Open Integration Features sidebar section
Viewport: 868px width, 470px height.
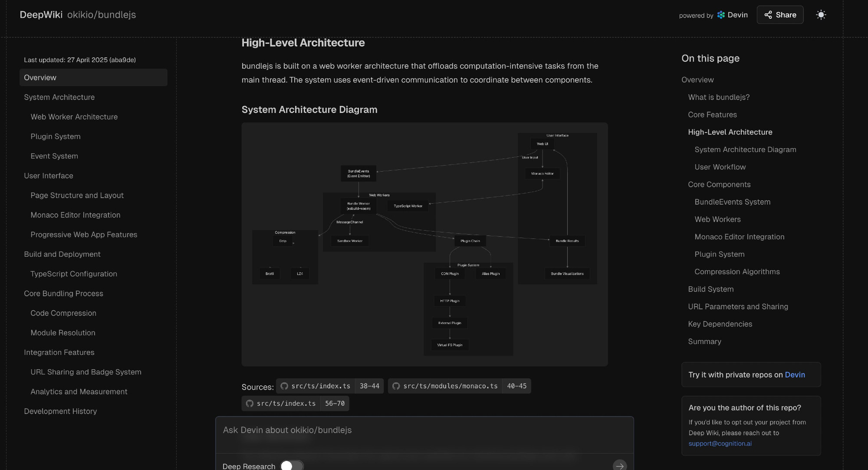[x=59, y=352]
